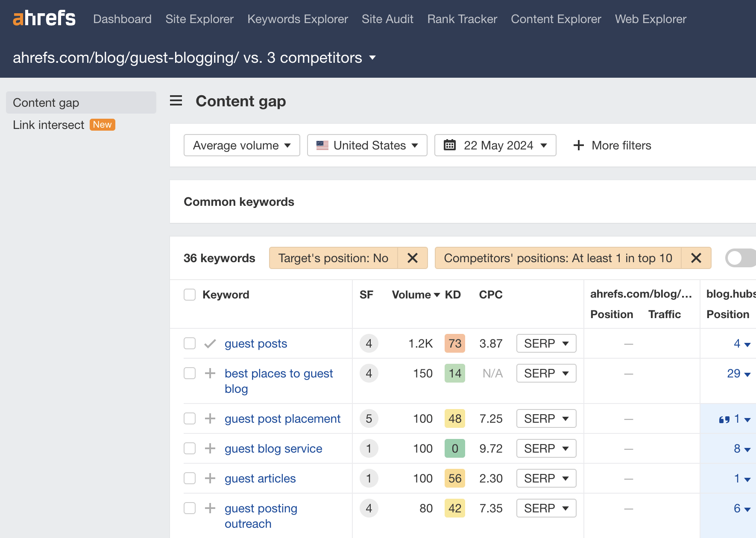
Task: Click the ahrefs logo
Action: click(44, 18)
